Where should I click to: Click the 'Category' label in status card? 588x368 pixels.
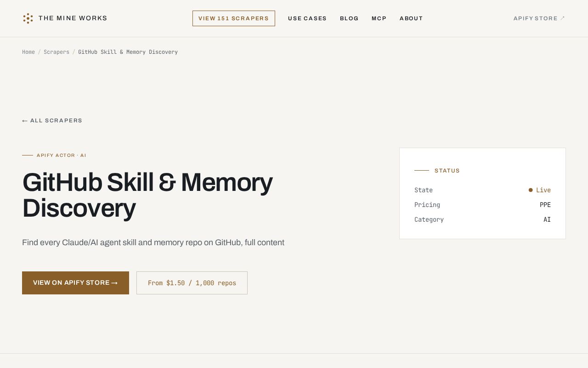click(429, 219)
